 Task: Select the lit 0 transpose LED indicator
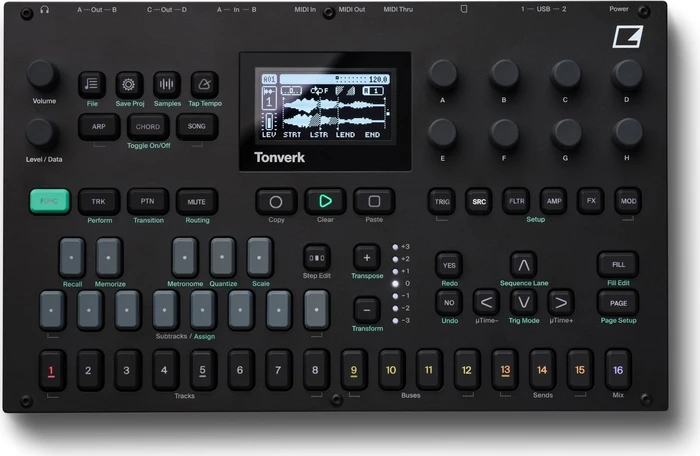395,284
